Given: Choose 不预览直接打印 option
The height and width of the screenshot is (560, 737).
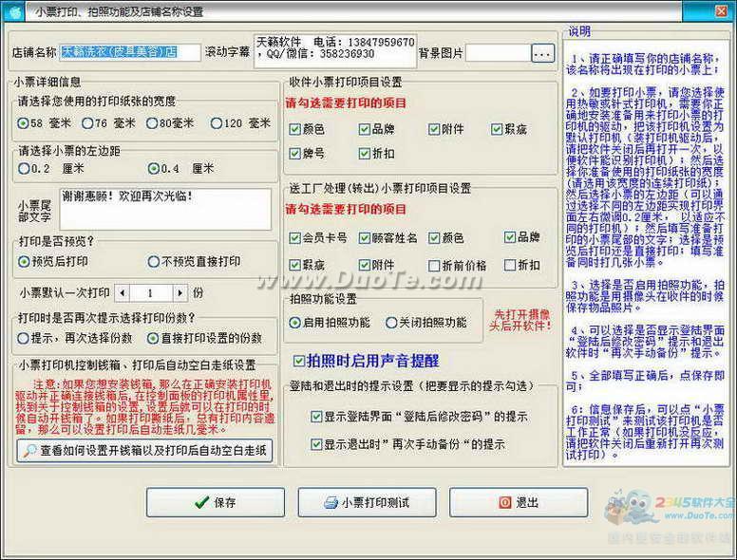Looking at the screenshot, I should 154,261.
